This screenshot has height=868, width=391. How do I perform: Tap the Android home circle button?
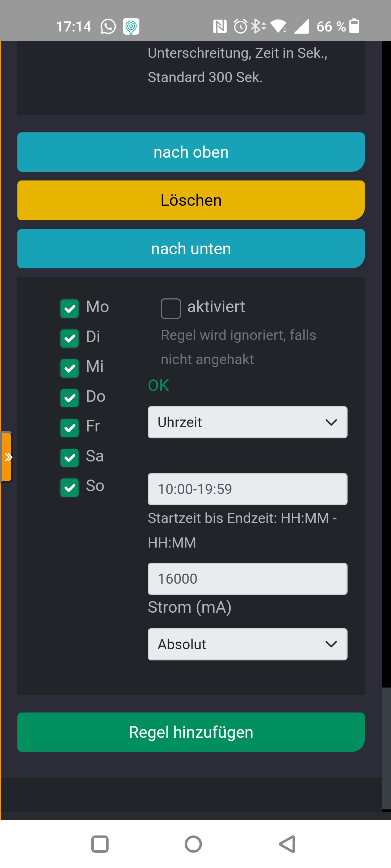(x=193, y=844)
